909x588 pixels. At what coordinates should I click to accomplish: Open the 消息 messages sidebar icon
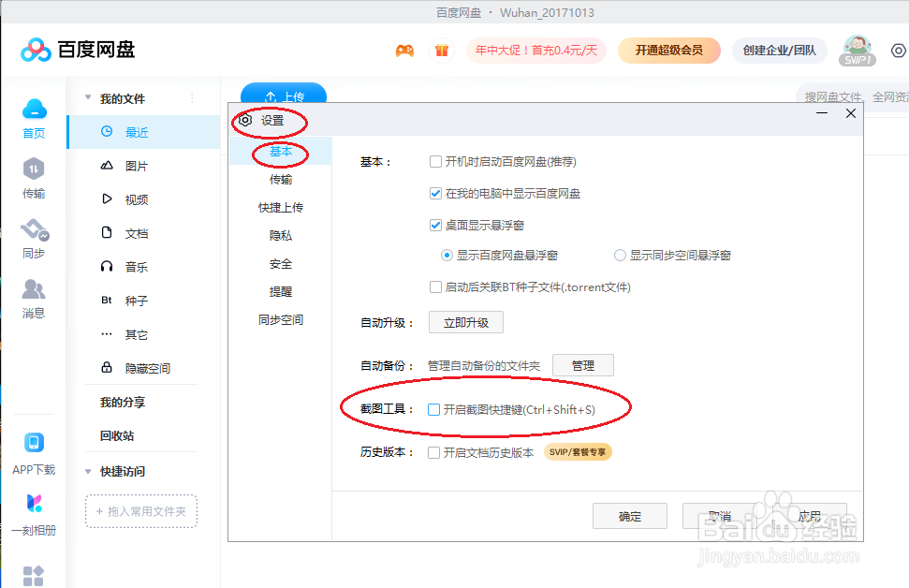coord(34,288)
